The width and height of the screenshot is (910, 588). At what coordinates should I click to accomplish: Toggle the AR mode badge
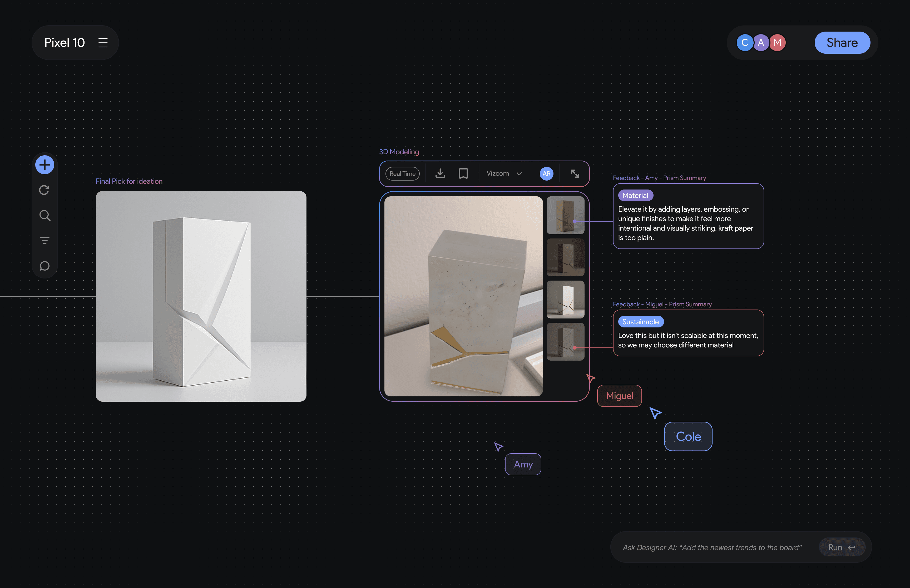(546, 174)
